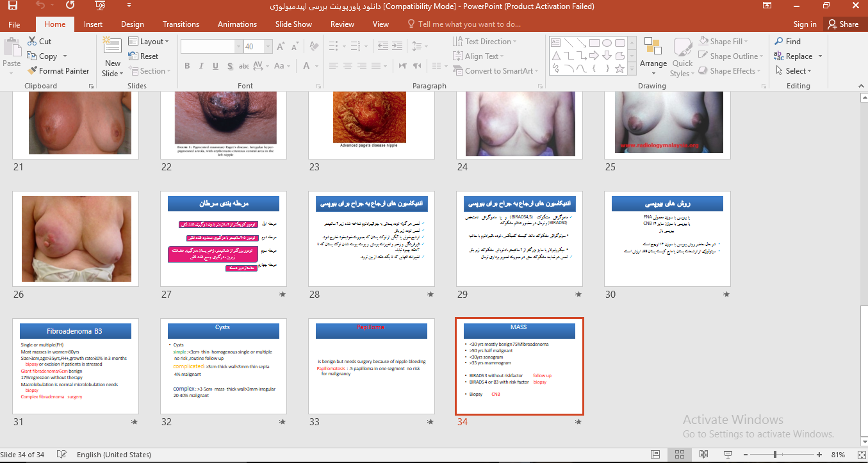
Task: Switch to the Slide Show tab
Action: pos(293,24)
